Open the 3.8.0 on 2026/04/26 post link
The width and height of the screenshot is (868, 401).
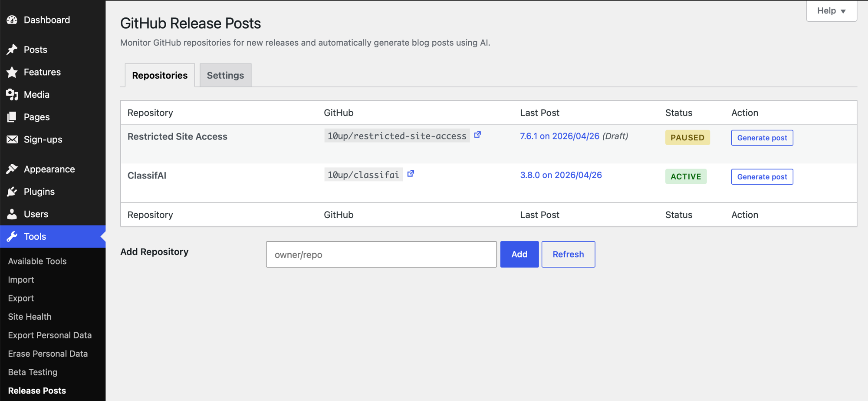coord(561,175)
